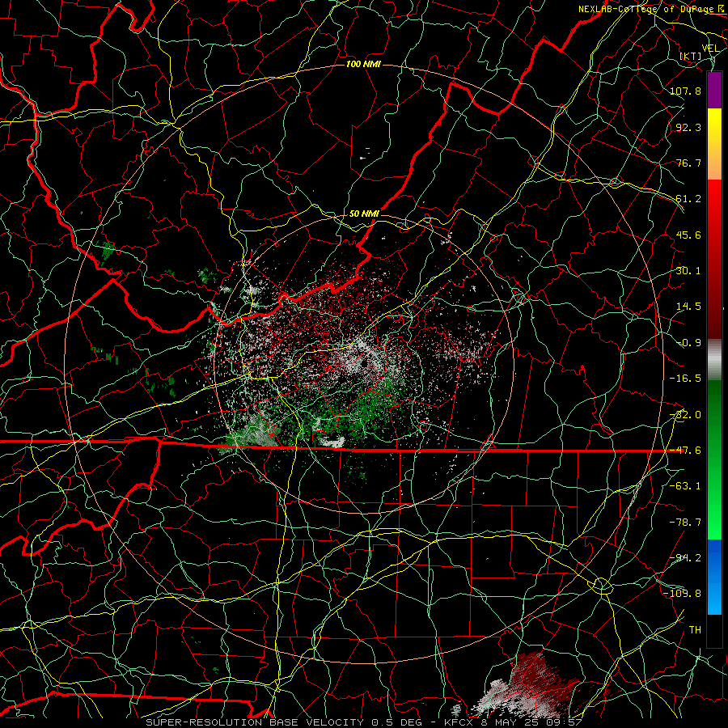
Task: Click the 30.1 legend value
Action: click(688, 271)
